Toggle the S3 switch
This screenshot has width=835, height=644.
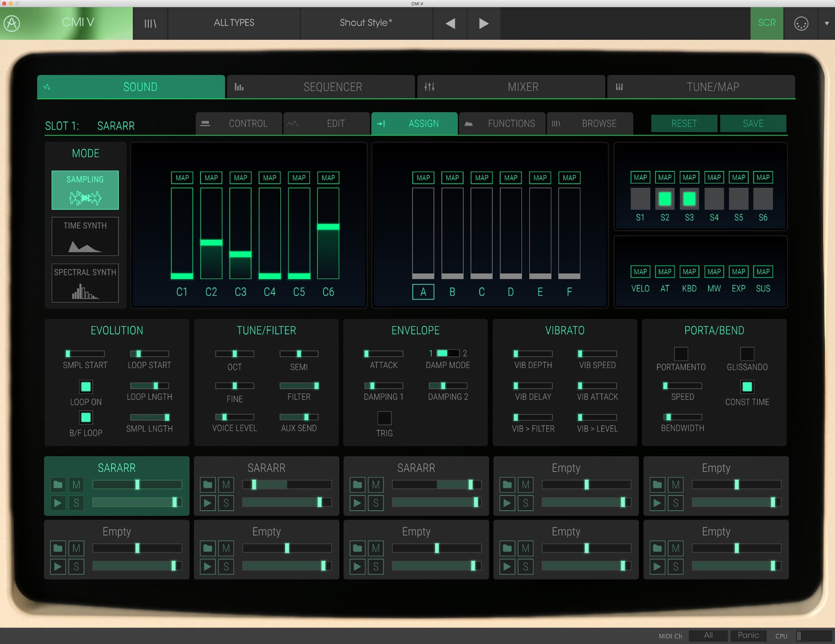689,199
